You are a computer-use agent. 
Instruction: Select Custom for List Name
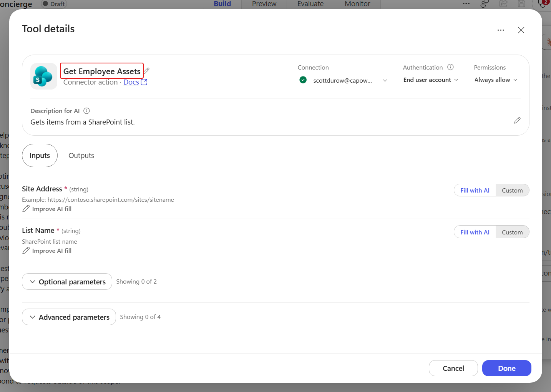[512, 232]
